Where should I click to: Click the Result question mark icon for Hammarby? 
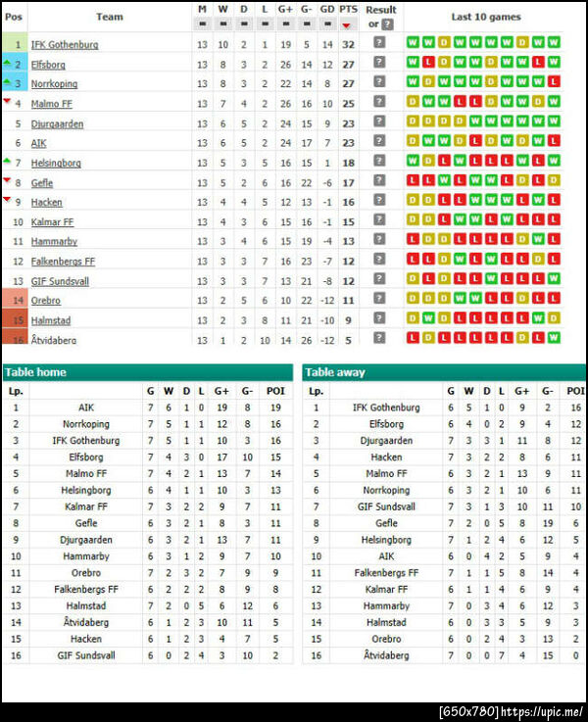[x=379, y=241]
